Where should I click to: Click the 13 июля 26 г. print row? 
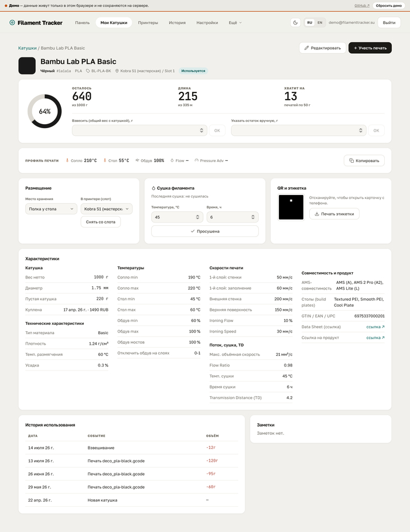pyautogui.click(x=132, y=461)
